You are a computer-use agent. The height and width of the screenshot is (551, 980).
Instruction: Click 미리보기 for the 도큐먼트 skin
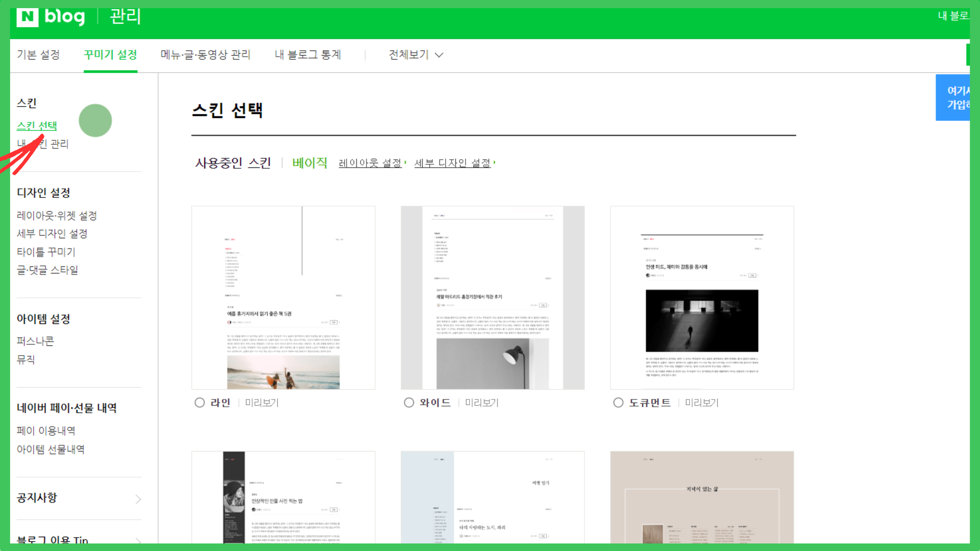(x=701, y=403)
